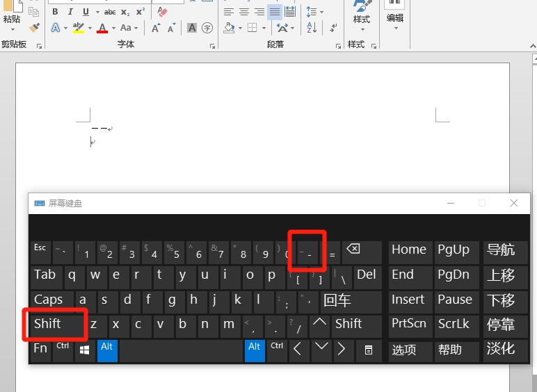Center align text
537x392 pixels.
pos(244,12)
